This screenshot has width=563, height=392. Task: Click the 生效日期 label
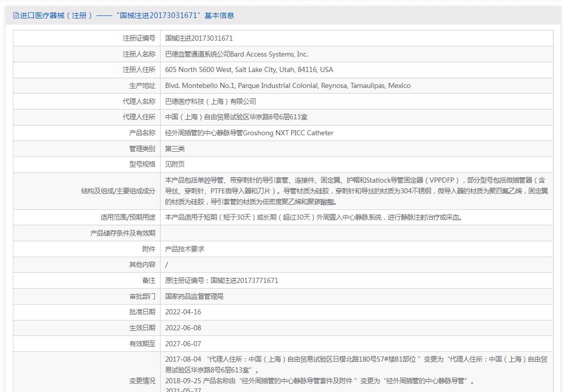point(142,328)
